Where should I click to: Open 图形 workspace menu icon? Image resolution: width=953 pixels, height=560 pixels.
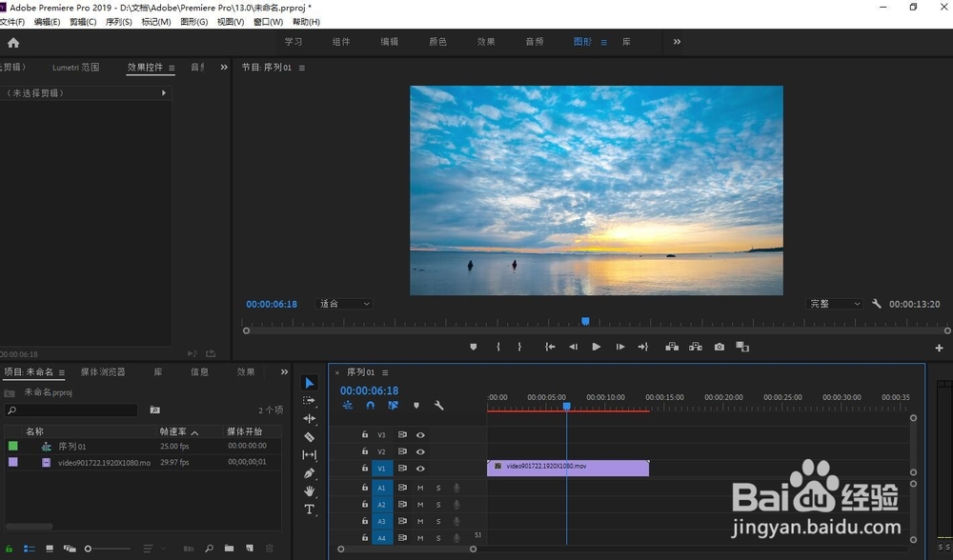click(603, 43)
